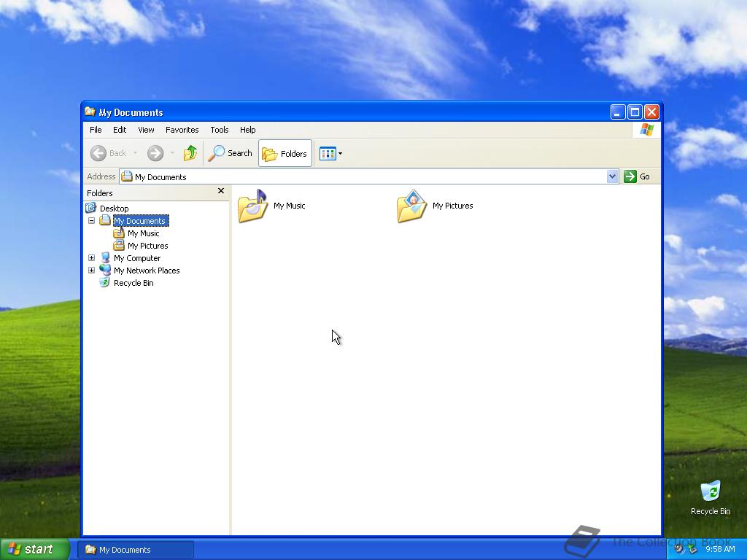Viewport: 747px width, 560px height.
Task: Close the Folders pane
Action: pyautogui.click(x=221, y=191)
